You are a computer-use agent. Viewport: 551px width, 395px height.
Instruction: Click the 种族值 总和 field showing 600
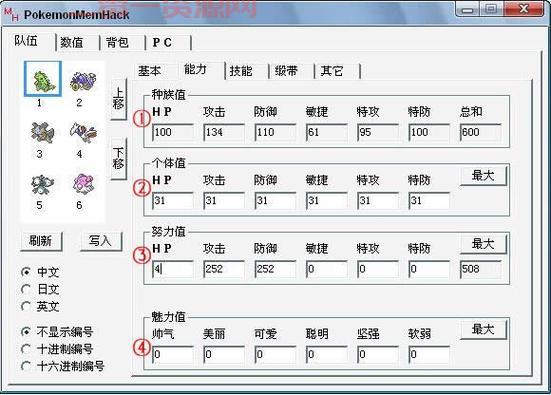pyautogui.click(x=481, y=132)
